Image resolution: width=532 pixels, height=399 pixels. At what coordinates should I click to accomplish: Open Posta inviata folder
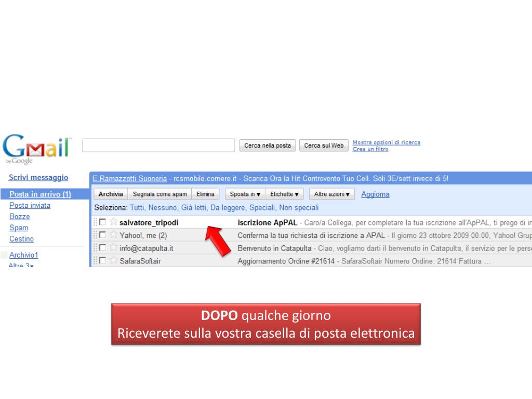coord(30,205)
